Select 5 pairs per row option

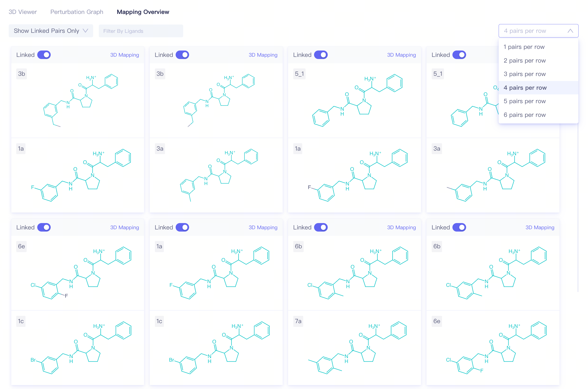(x=524, y=101)
